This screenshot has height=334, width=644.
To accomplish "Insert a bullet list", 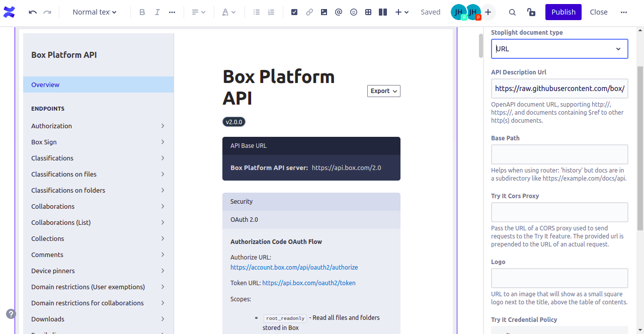I will [x=257, y=12].
